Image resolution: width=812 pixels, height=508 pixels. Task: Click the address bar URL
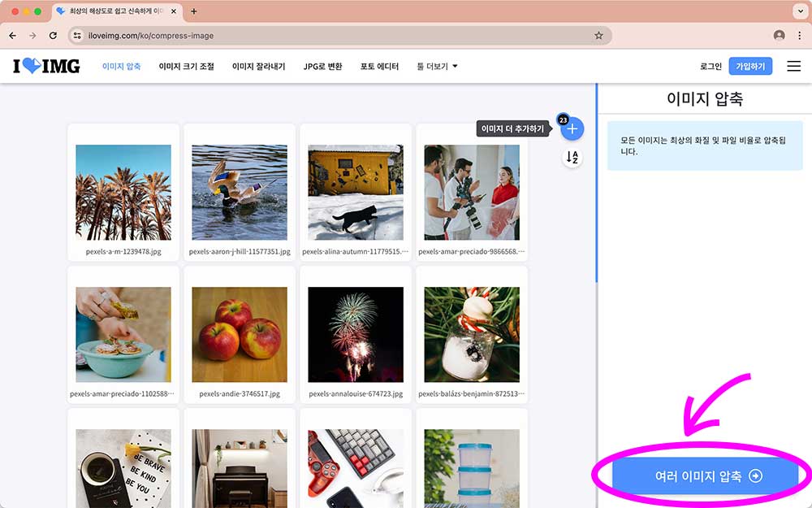(x=151, y=36)
